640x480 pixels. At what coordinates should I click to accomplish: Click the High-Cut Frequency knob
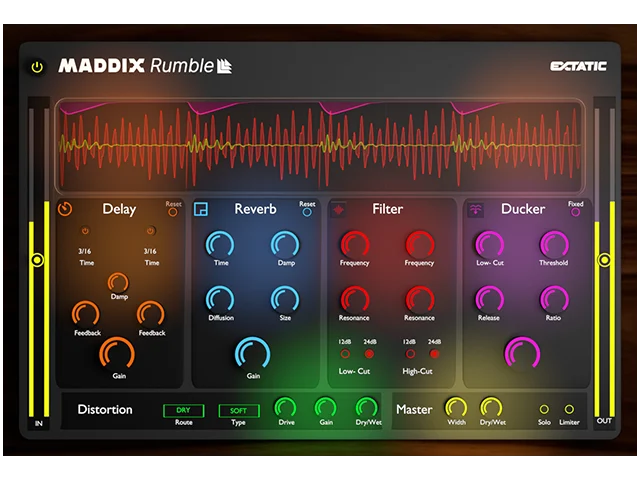pos(420,245)
